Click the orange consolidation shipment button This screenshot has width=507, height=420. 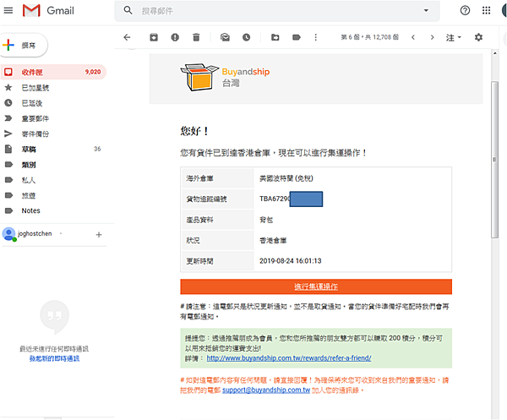click(316, 286)
